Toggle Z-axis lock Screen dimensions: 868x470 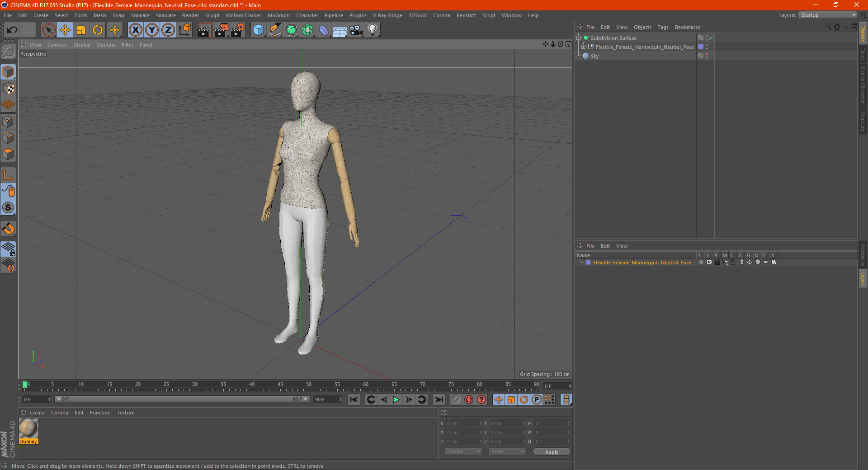168,30
